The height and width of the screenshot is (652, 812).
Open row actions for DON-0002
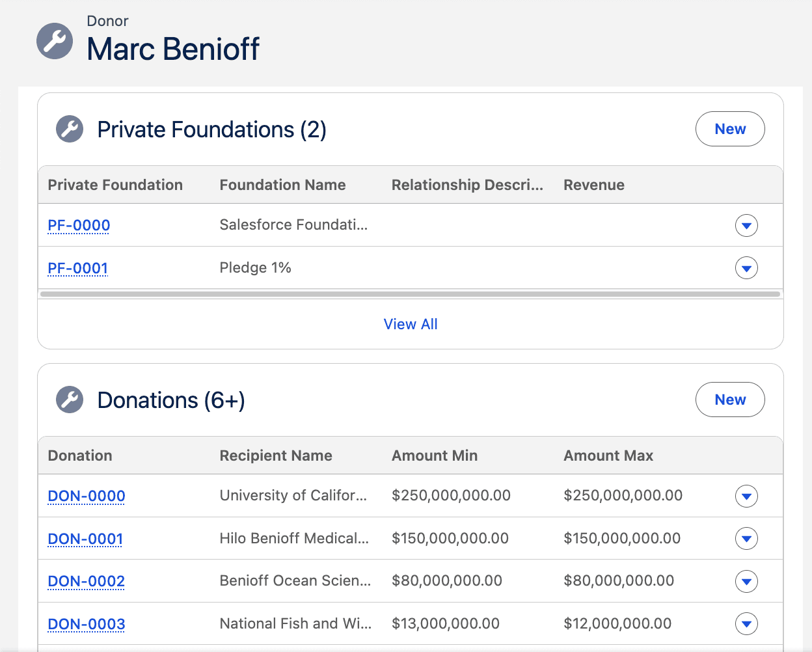746,581
